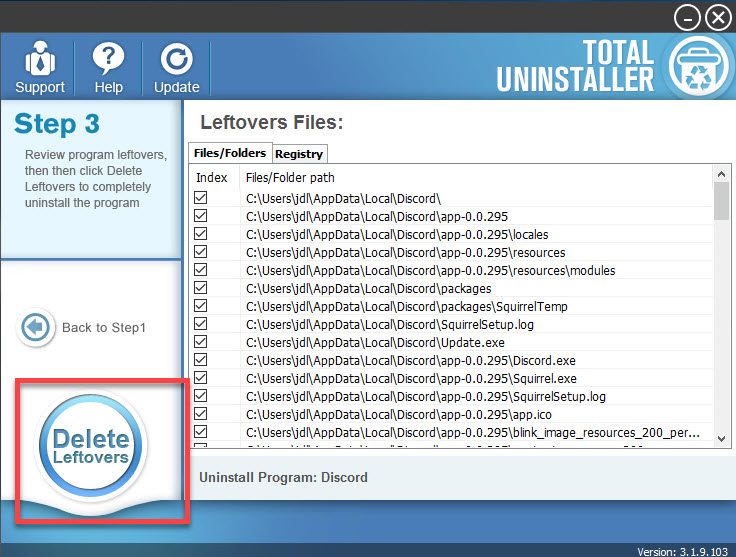Select the path ending in app-0.0.295\resources
The image size is (736, 557).
(406, 252)
